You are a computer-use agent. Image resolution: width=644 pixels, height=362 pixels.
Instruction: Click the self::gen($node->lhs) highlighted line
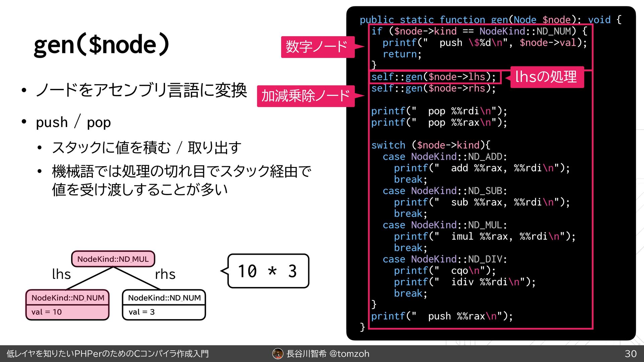point(433,77)
